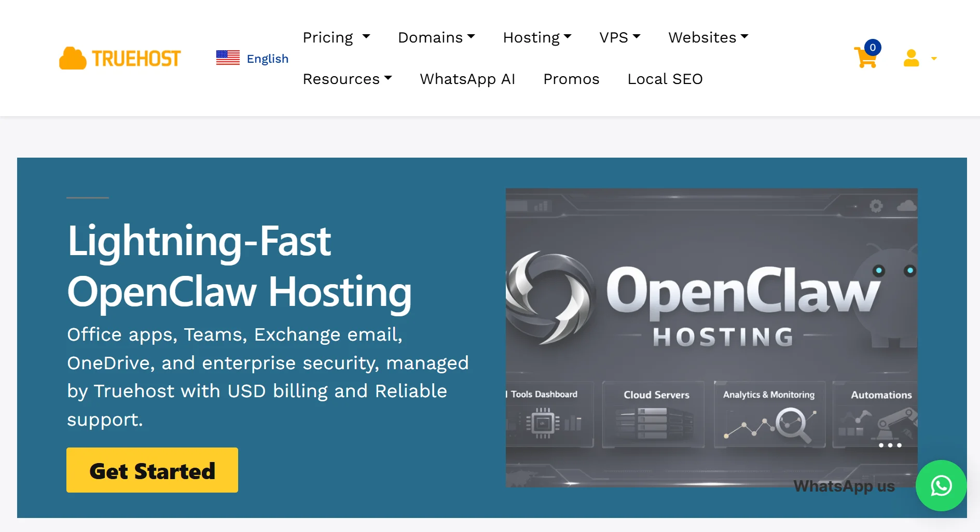Click the OpenClaw Hosting banner image
Viewport: 980px width, 532px height.
click(711, 338)
